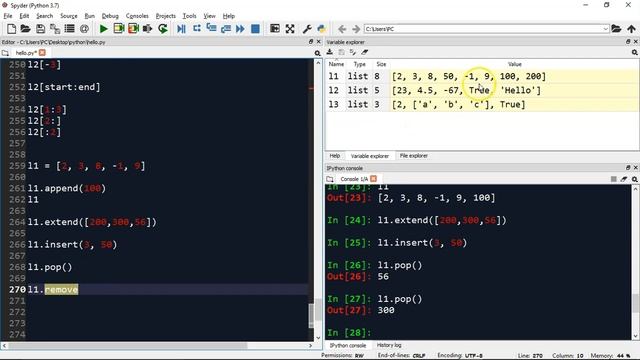The image size is (640, 360).
Task: Open the Tools menu
Action: (189, 16)
